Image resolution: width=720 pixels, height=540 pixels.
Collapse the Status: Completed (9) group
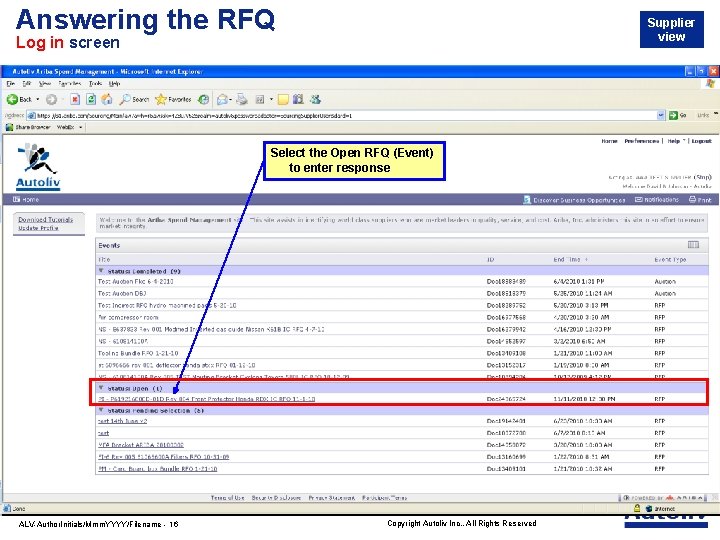pyautogui.click(x=101, y=271)
